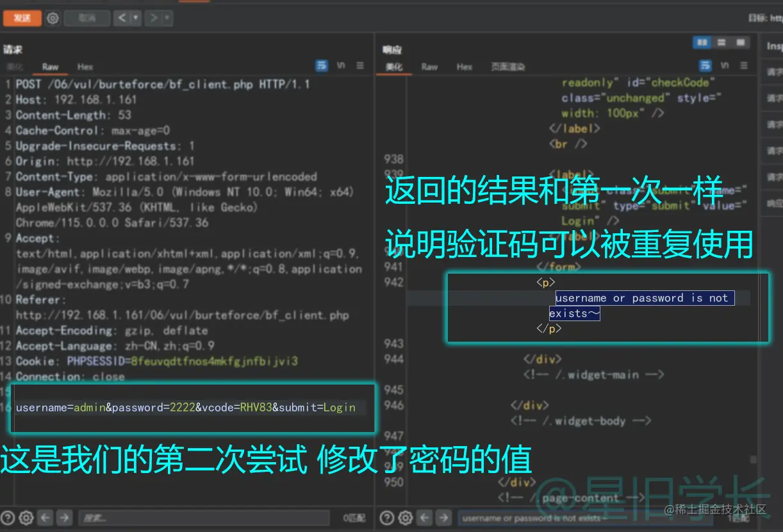Viewport: 783px width, 532px height.
Task: Go to previous request with the < arrow
Action: (x=122, y=19)
